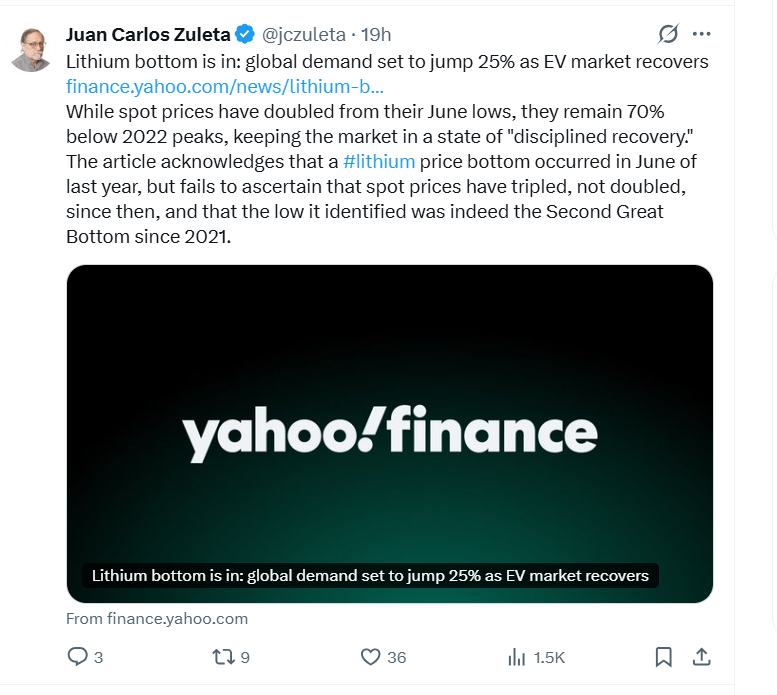Click the Grok explain-post icon
Screen dimensions: 777x695
click(x=668, y=34)
